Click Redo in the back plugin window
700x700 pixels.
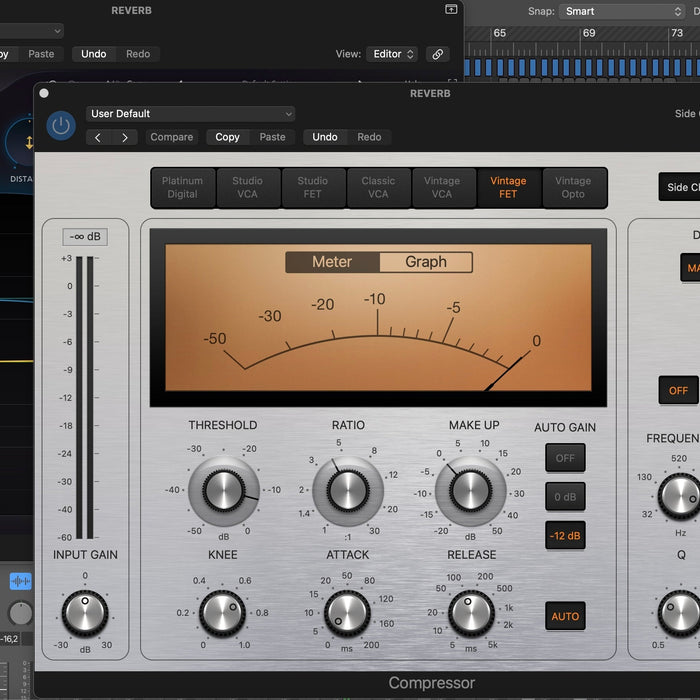click(138, 54)
